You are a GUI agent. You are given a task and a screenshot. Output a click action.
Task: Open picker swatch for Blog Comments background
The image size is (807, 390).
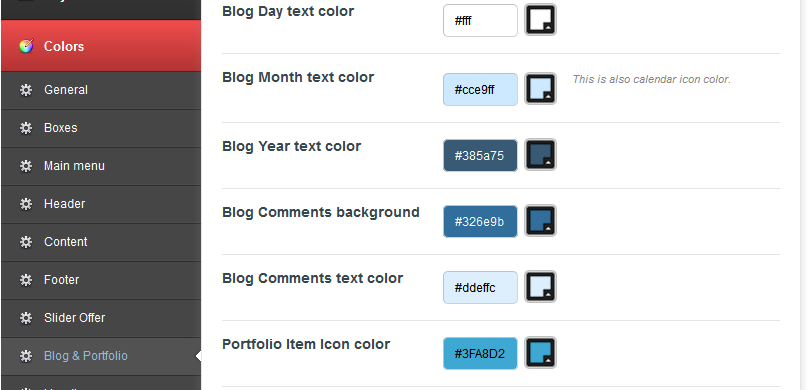click(x=540, y=221)
